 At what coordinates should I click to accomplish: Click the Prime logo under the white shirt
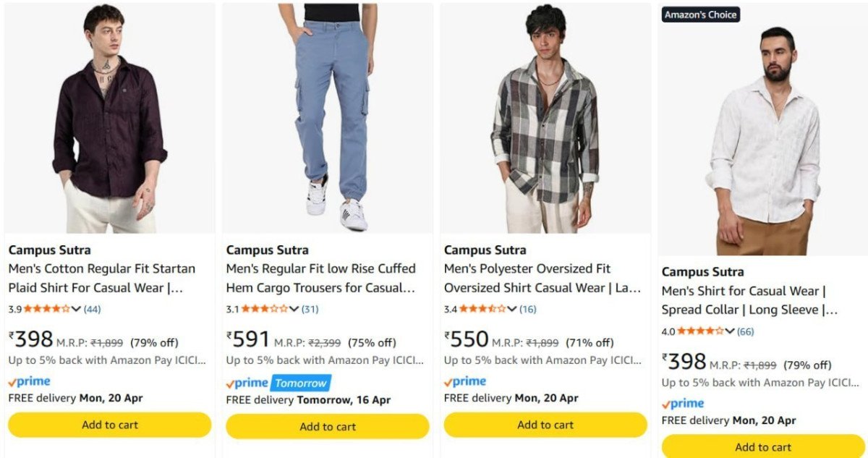[683, 404]
